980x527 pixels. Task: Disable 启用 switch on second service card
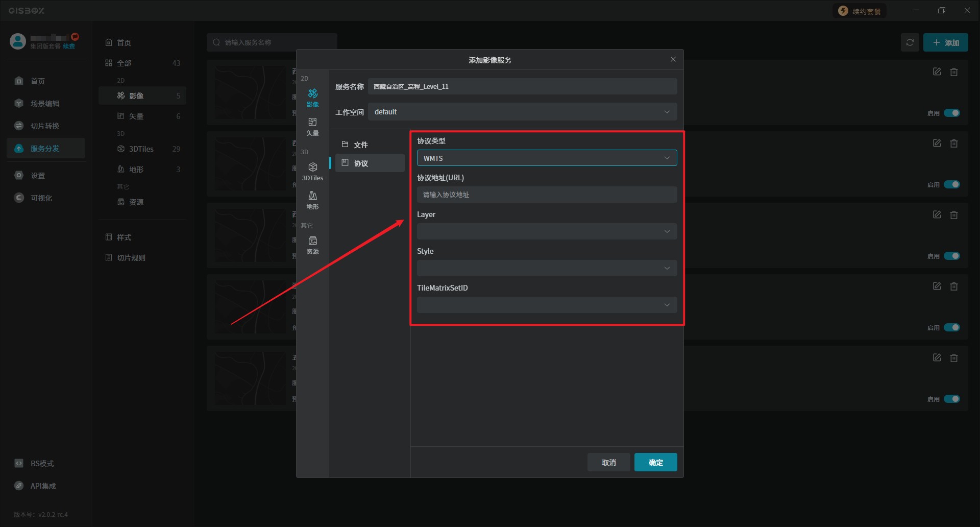951,184
